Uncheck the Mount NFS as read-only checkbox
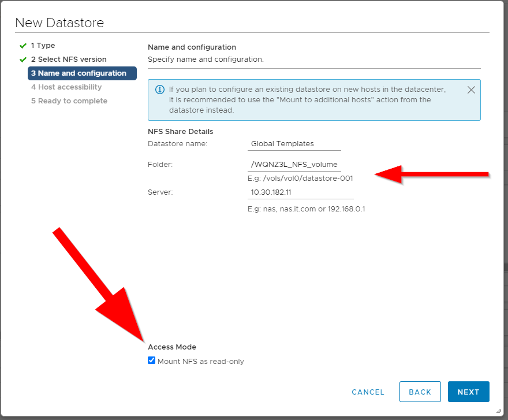508x420 pixels. tap(151, 360)
